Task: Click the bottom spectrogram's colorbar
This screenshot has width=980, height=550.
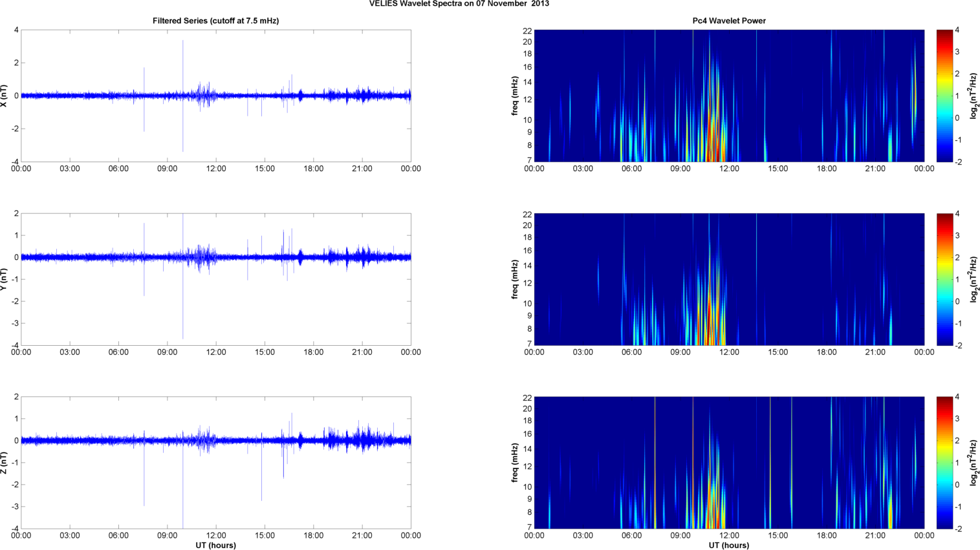Action: (944, 463)
